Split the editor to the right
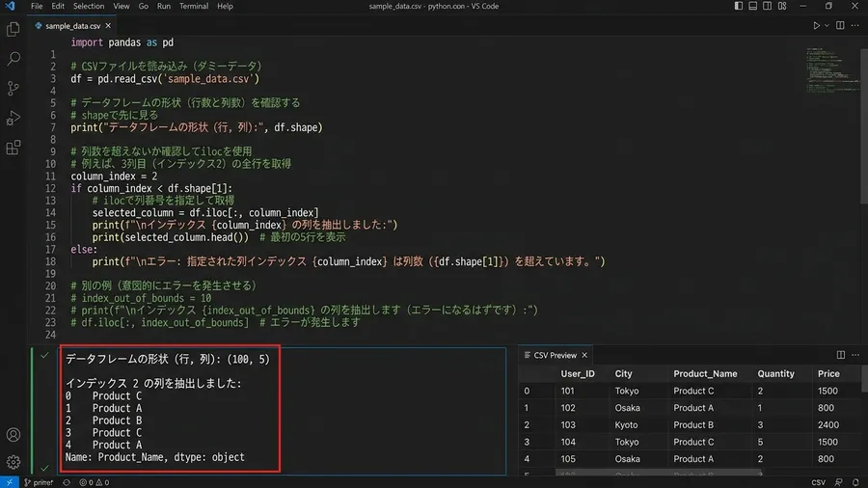Viewport: 868px width, 488px height. point(840,25)
